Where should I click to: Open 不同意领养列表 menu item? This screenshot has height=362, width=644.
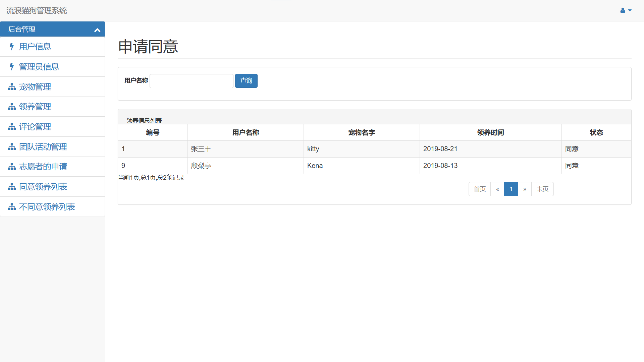pos(47,207)
